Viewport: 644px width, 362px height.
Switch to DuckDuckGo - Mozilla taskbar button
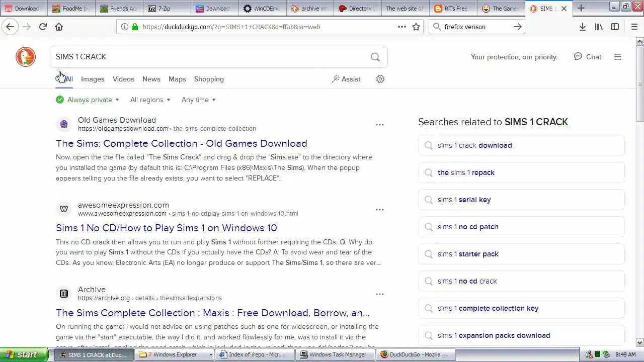click(417, 354)
